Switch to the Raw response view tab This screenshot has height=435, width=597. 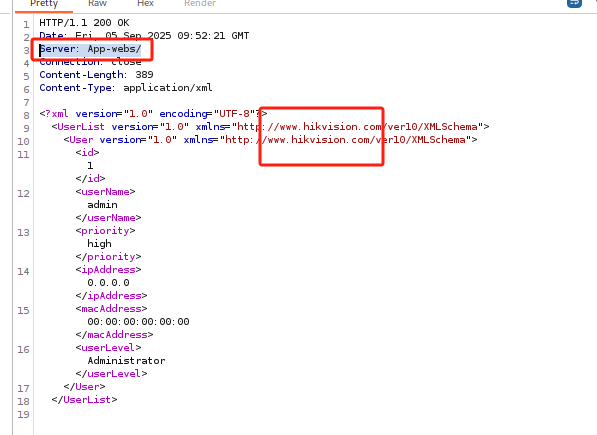97,4
